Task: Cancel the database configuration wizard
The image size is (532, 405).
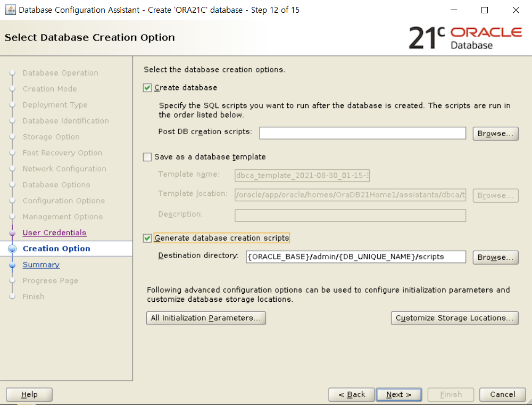Action: 503,394
